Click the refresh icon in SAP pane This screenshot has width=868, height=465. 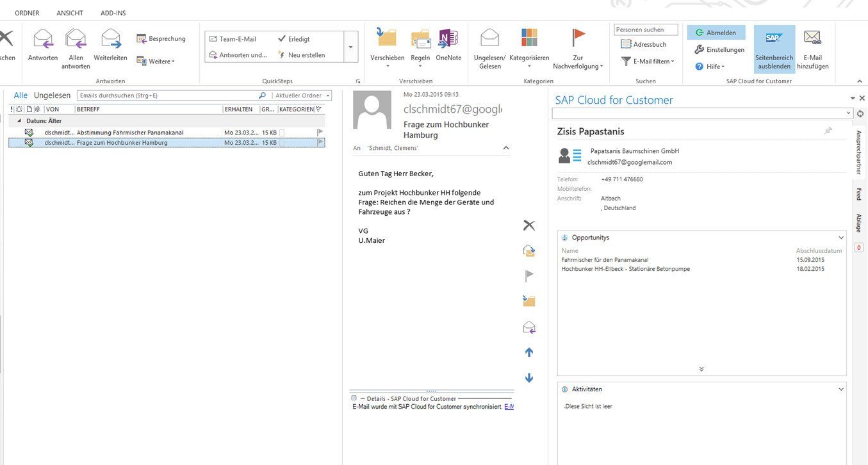pyautogui.click(x=860, y=113)
